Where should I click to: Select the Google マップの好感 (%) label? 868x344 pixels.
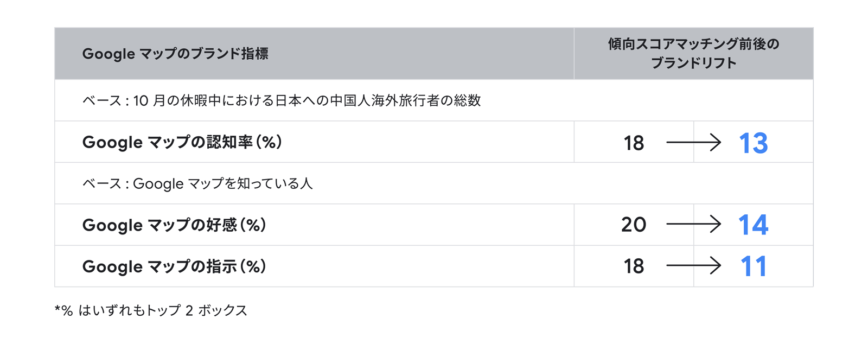point(175,225)
